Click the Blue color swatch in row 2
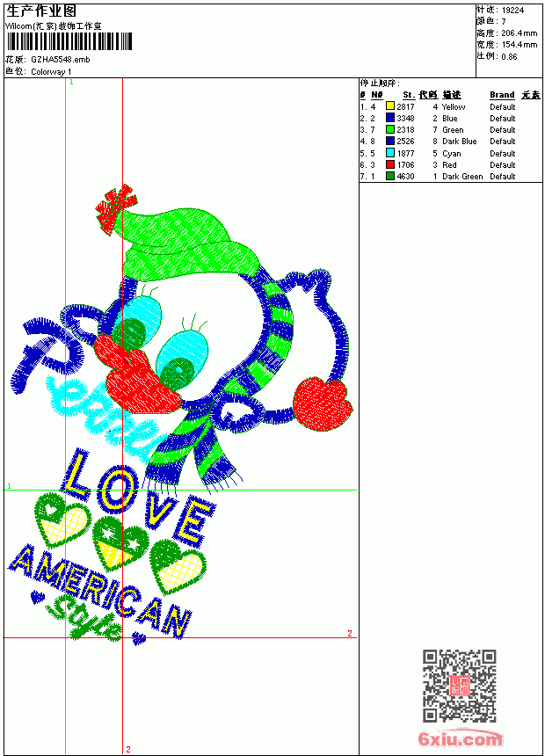The height and width of the screenshot is (756, 545). [x=390, y=118]
